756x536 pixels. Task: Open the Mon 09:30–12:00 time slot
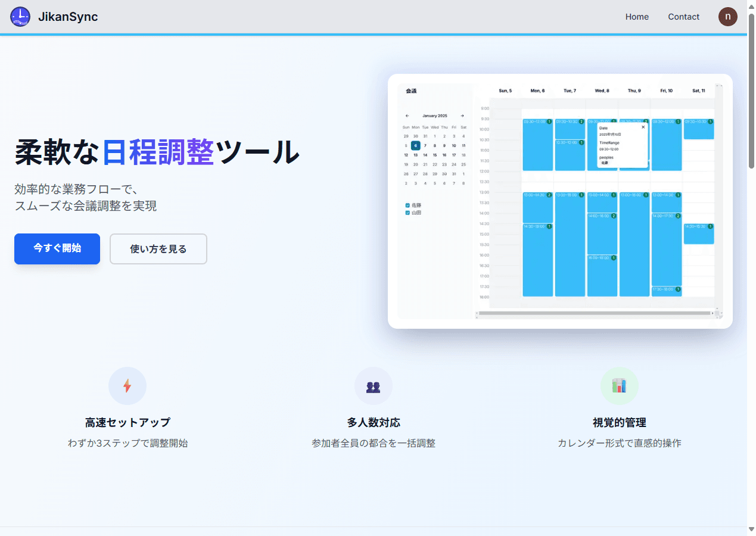[x=537, y=146]
